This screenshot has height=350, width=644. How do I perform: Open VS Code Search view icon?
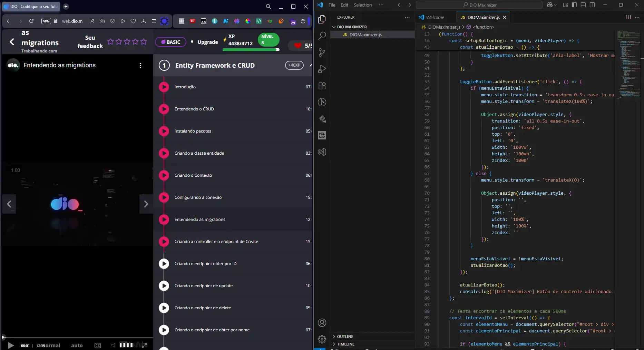pos(322,36)
